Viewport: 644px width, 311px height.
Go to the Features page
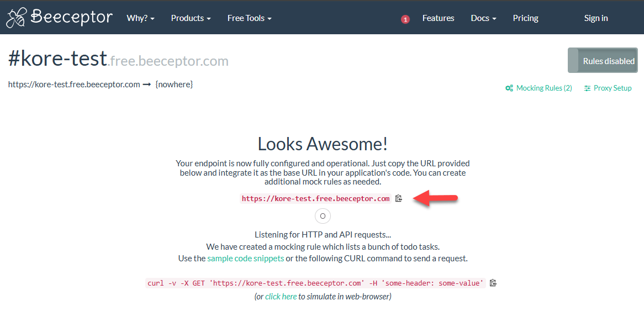click(x=438, y=18)
